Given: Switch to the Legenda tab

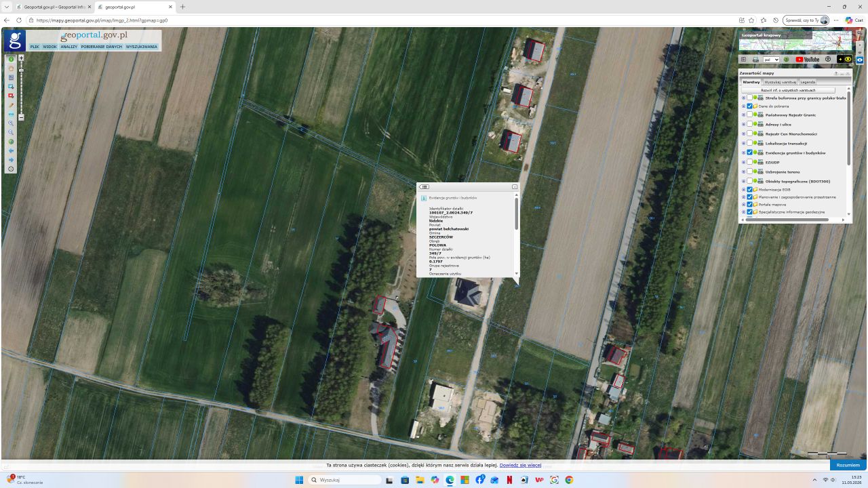Looking at the screenshot, I should pos(808,82).
